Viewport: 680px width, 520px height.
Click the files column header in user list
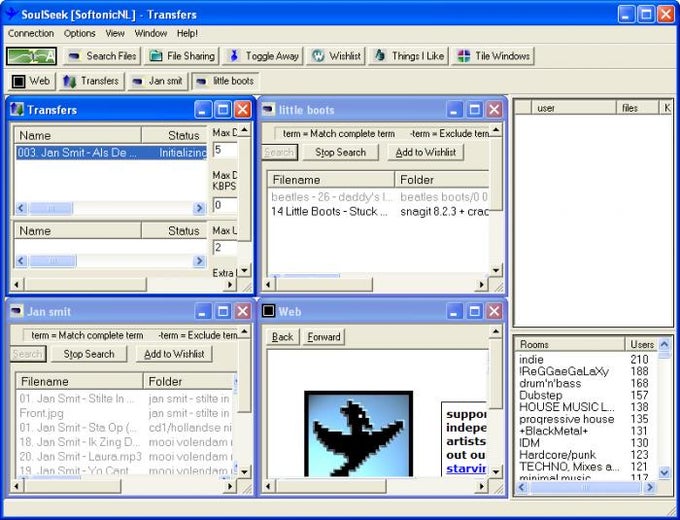point(637,108)
